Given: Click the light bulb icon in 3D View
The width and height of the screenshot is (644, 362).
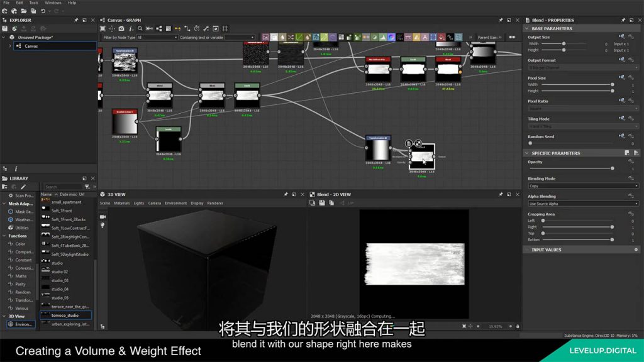Looking at the screenshot, I should (103, 226).
